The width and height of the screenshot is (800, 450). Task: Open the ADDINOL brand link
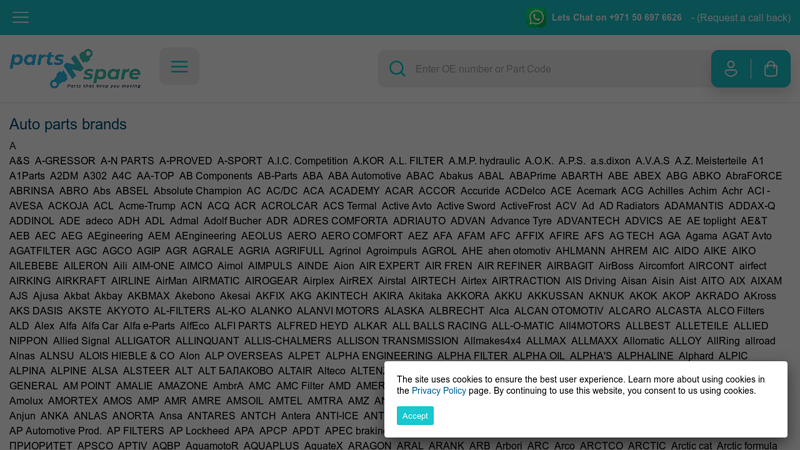[x=31, y=221]
